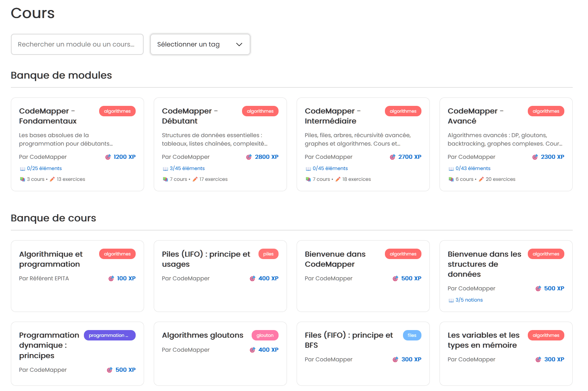Click the pencil icon next to 13 exercices
The height and width of the screenshot is (391, 588).
point(52,179)
